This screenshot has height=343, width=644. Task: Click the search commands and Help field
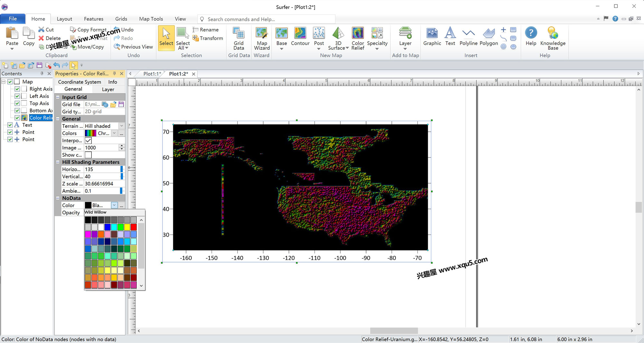tap(267, 19)
